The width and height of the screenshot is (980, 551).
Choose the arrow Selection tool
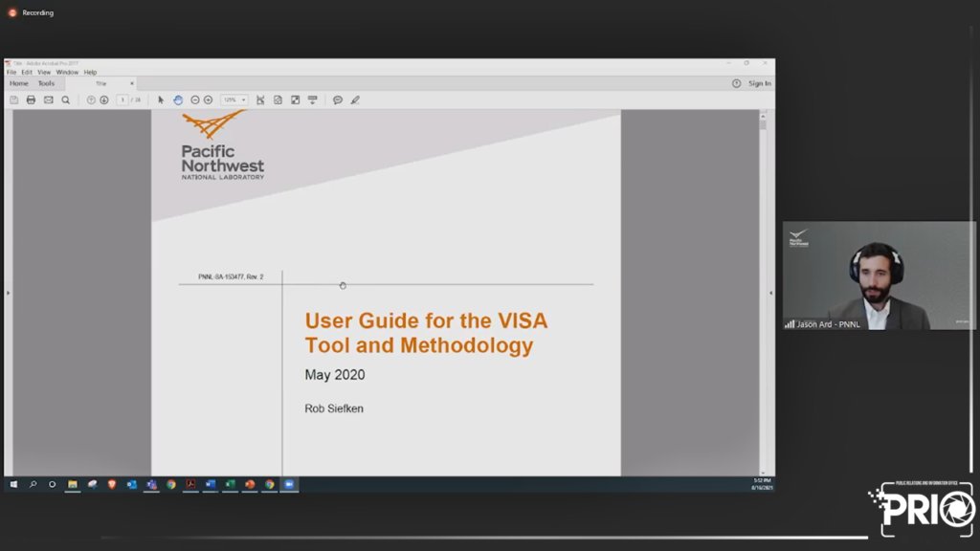(161, 99)
